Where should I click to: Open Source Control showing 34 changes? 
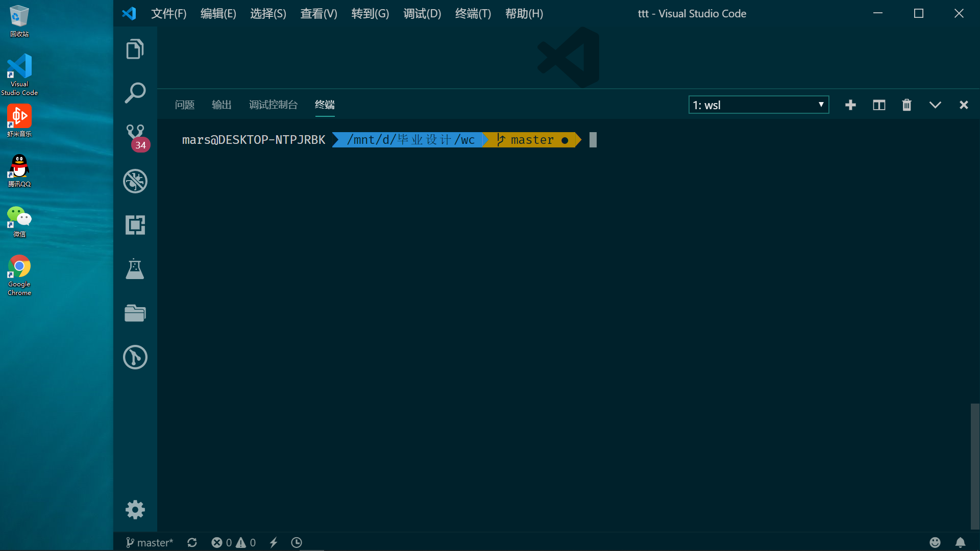click(134, 136)
